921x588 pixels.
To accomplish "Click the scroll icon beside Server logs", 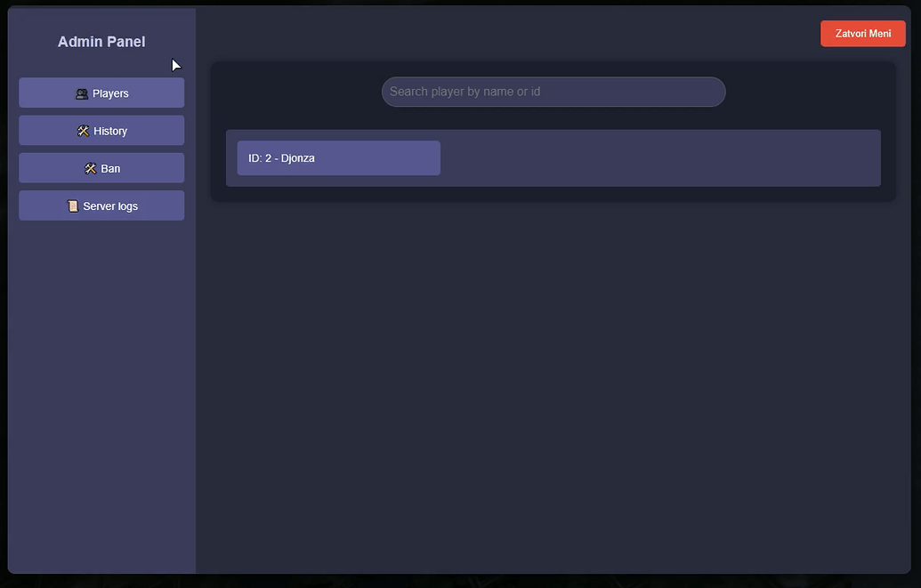I will pyautogui.click(x=72, y=205).
